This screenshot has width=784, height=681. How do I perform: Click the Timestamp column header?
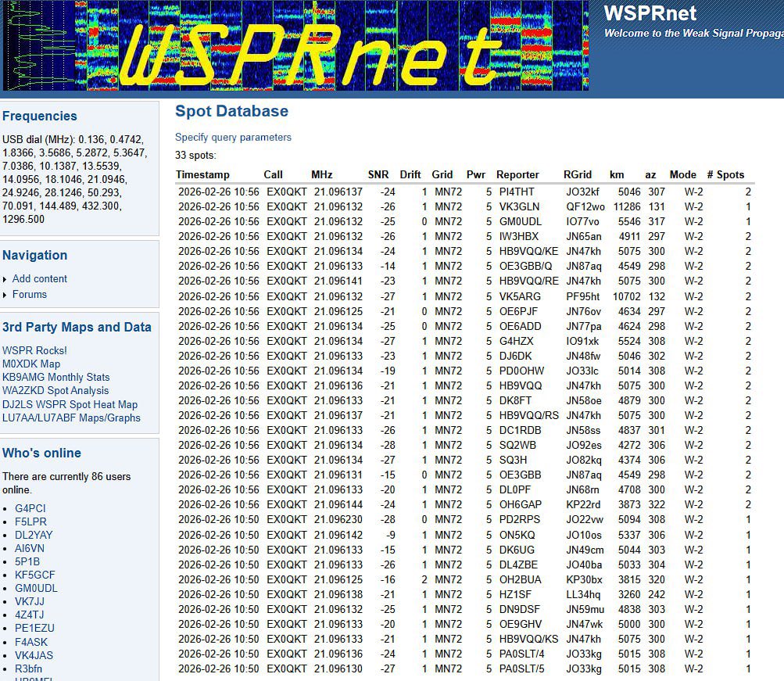point(202,174)
